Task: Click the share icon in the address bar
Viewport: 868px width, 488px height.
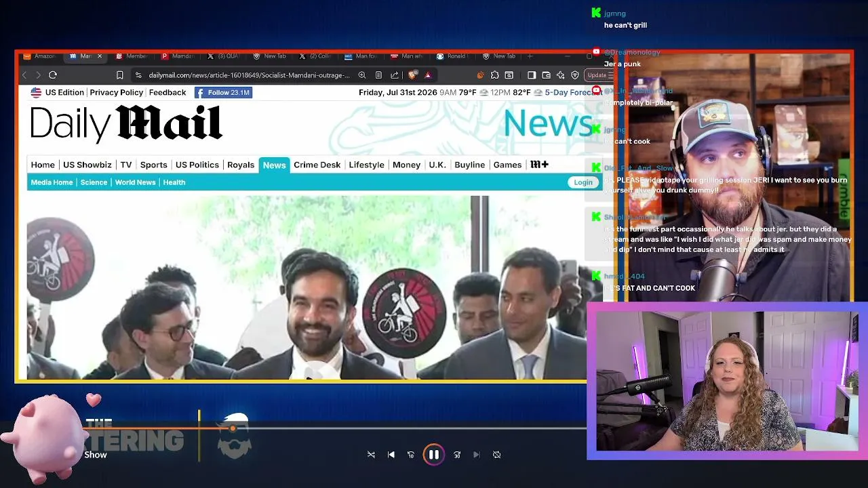Action: tap(395, 75)
